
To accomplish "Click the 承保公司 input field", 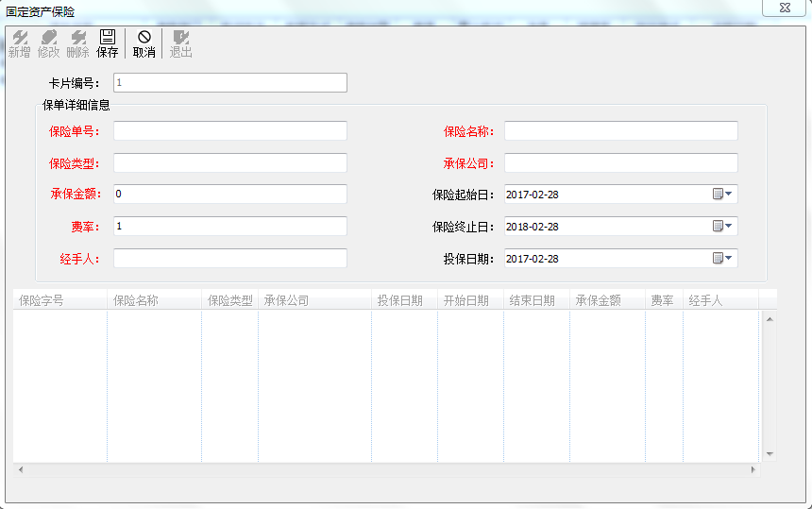I will coord(620,163).
